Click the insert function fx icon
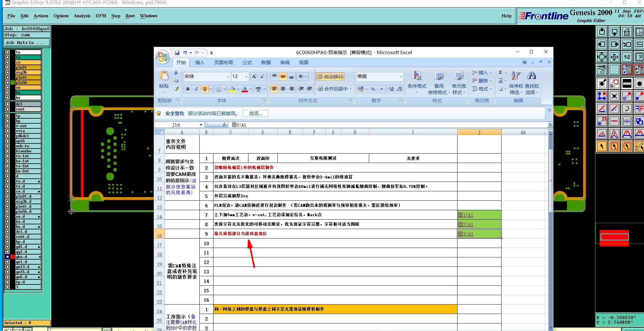 click(x=225, y=125)
